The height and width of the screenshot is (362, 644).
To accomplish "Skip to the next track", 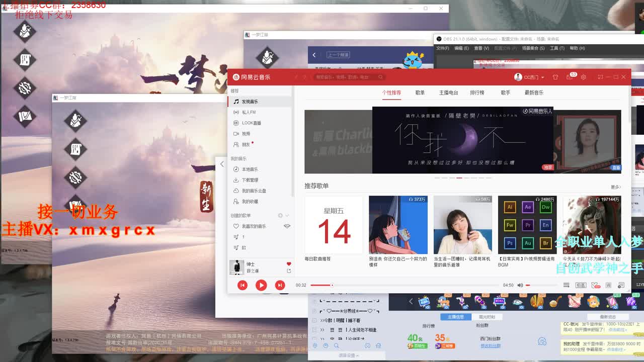I will (280, 285).
